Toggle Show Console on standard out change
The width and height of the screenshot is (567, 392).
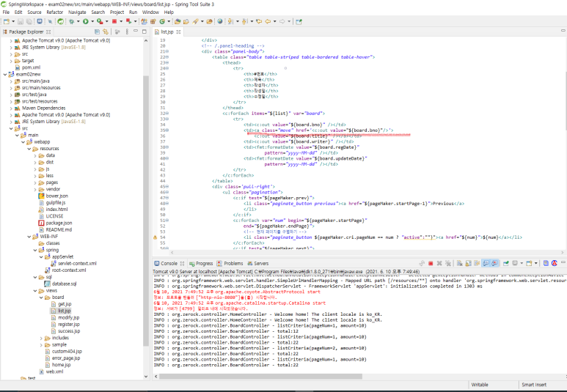pyautogui.click(x=486, y=263)
